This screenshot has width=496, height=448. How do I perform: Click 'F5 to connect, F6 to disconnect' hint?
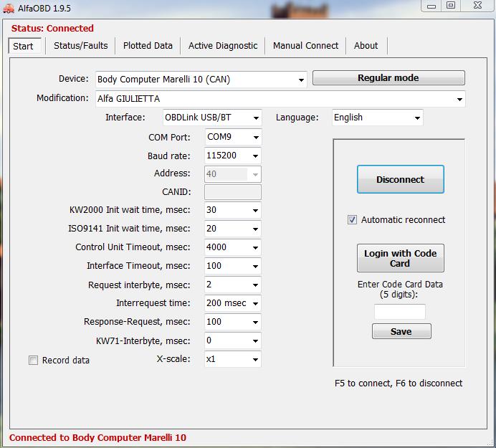pos(399,383)
